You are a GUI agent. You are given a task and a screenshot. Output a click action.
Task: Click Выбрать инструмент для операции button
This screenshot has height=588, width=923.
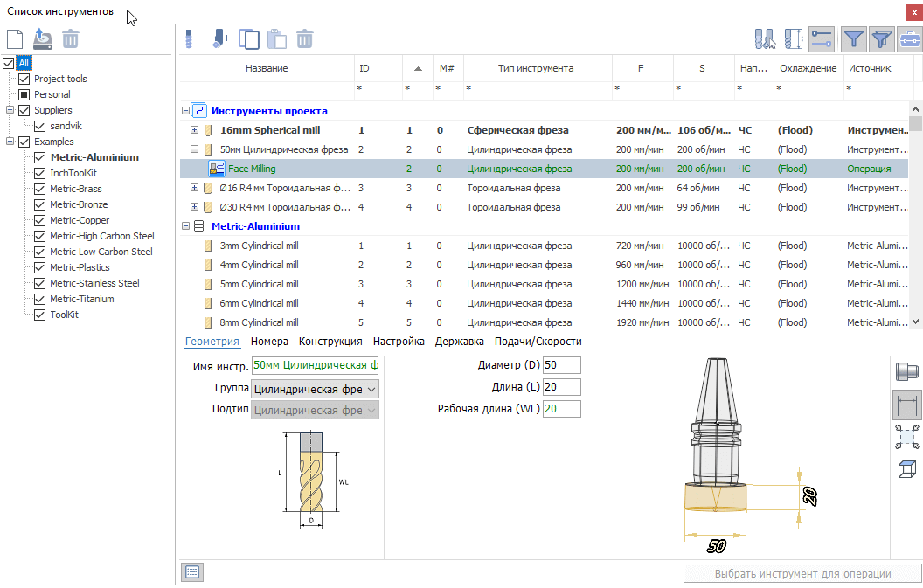[x=802, y=573]
